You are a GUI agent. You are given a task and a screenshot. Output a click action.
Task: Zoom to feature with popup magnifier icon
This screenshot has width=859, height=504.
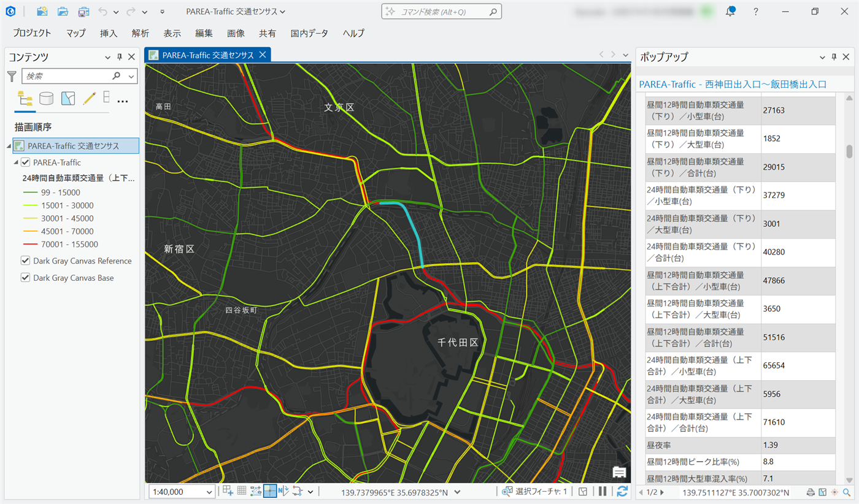click(x=846, y=492)
